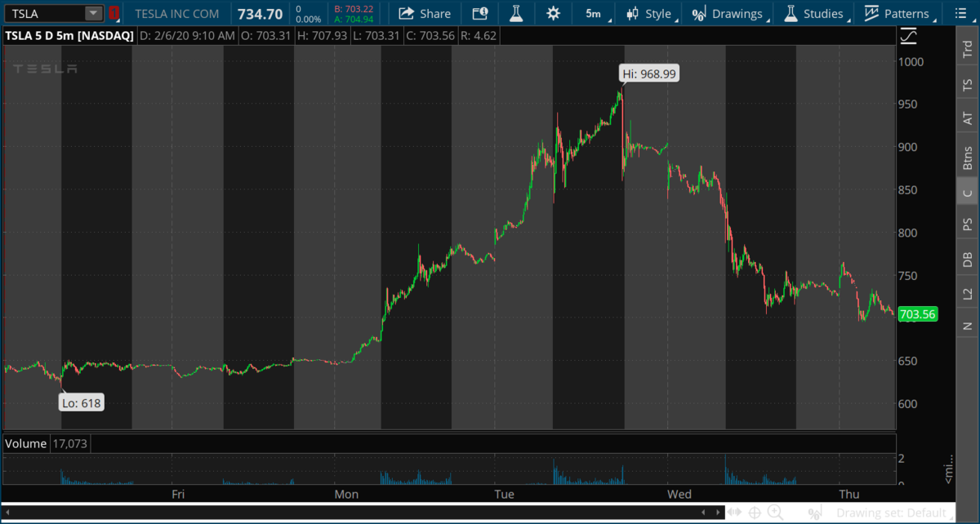
Task: Click the Tue label on time axis
Action: click(x=504, y=494)
